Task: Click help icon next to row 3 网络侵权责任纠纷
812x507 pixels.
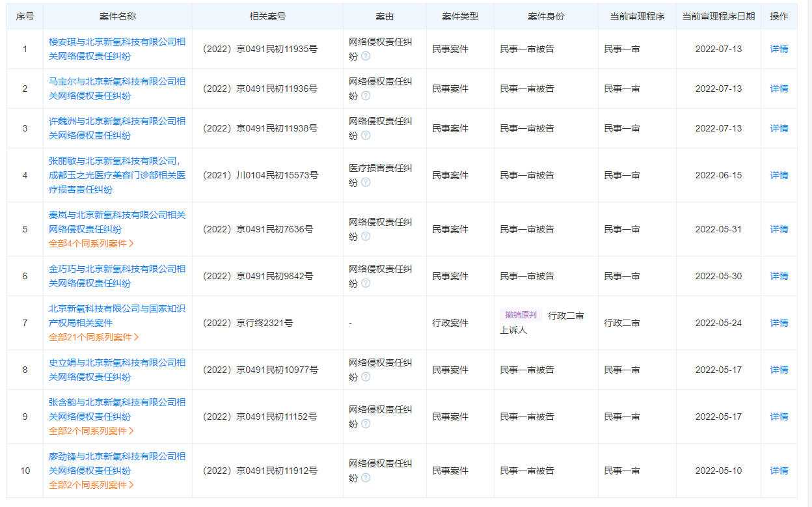Action: (x=366, y=135)
